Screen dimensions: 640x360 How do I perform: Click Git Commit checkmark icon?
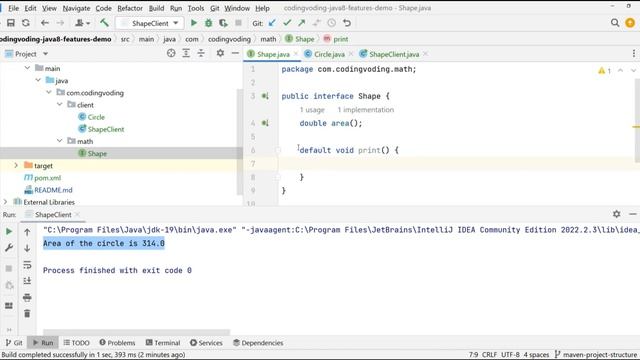pos(287,23)
